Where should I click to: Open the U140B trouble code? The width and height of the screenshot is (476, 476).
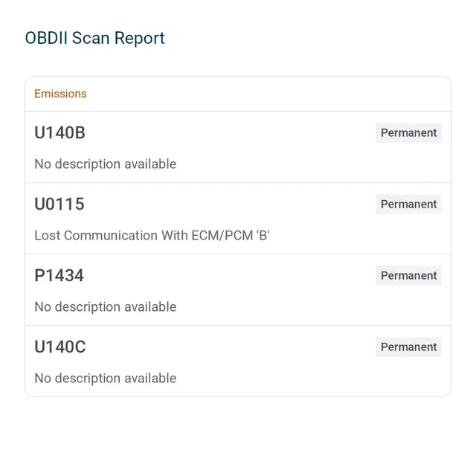pyautogui.click(x=59, y=132)
